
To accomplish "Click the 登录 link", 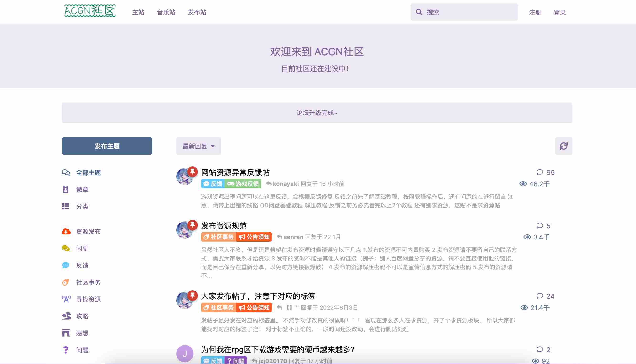I will (x=560, y=12).
